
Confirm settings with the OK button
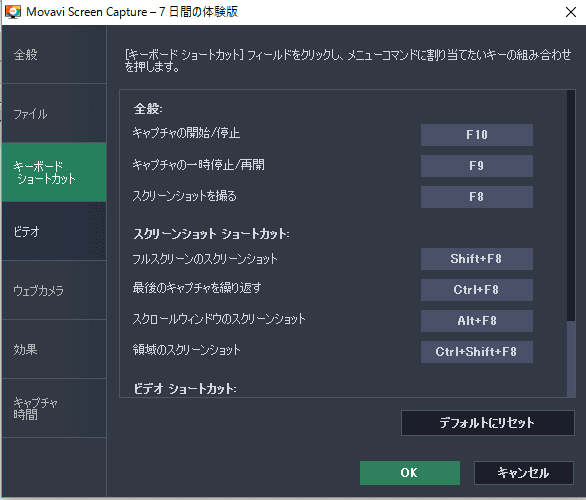pyautogui.click(x=410, y=473)
